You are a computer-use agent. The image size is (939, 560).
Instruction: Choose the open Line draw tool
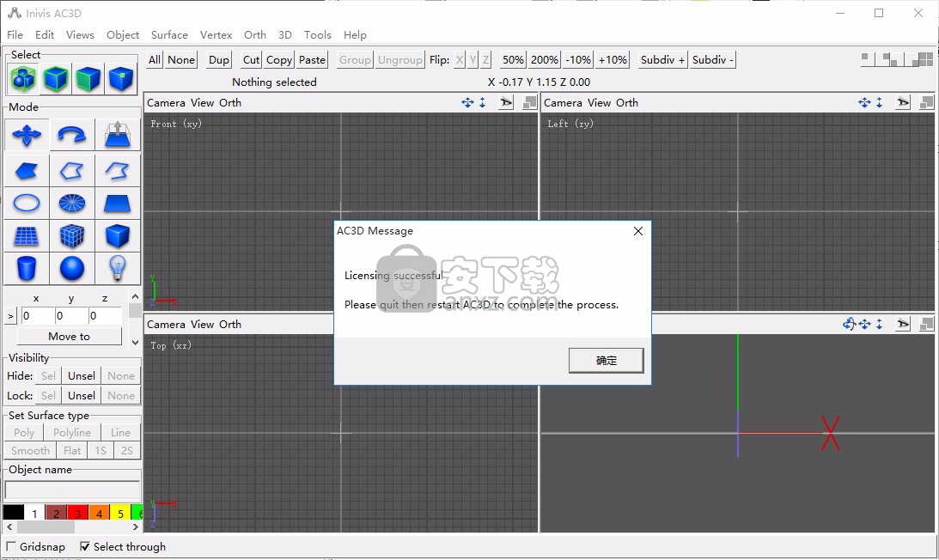118,171
